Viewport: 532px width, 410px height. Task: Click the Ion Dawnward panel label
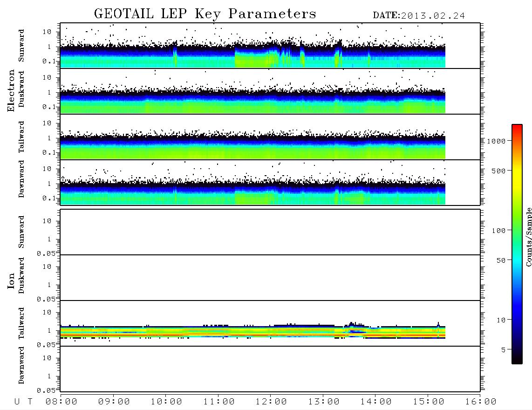coord(21,365)
